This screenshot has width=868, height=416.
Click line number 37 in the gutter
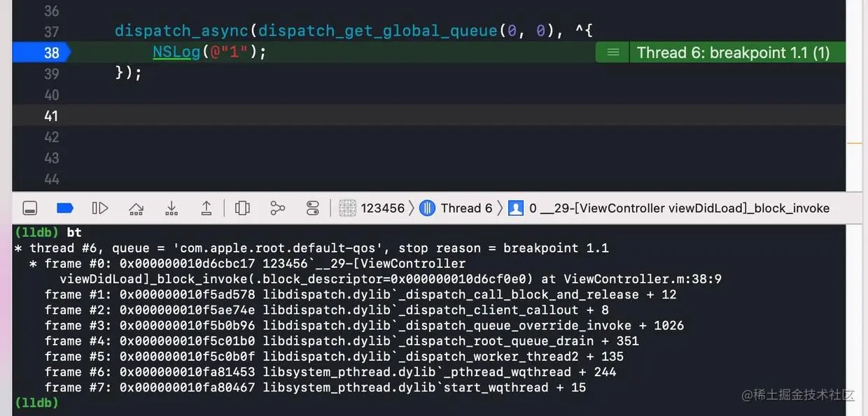tap(51, 31)
